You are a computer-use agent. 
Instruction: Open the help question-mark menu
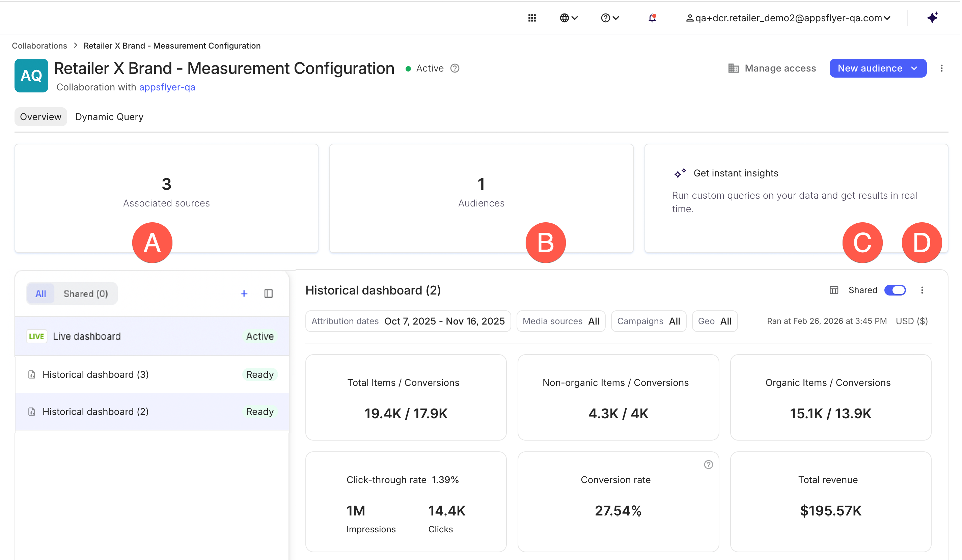610,18
